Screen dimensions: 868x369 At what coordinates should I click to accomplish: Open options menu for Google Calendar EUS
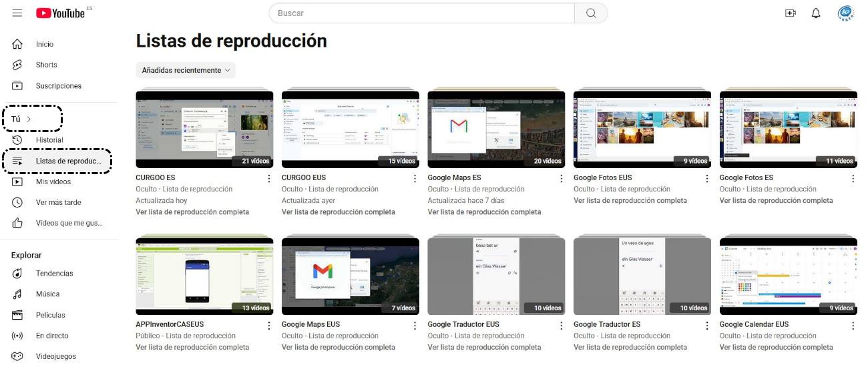click(853, 325)
